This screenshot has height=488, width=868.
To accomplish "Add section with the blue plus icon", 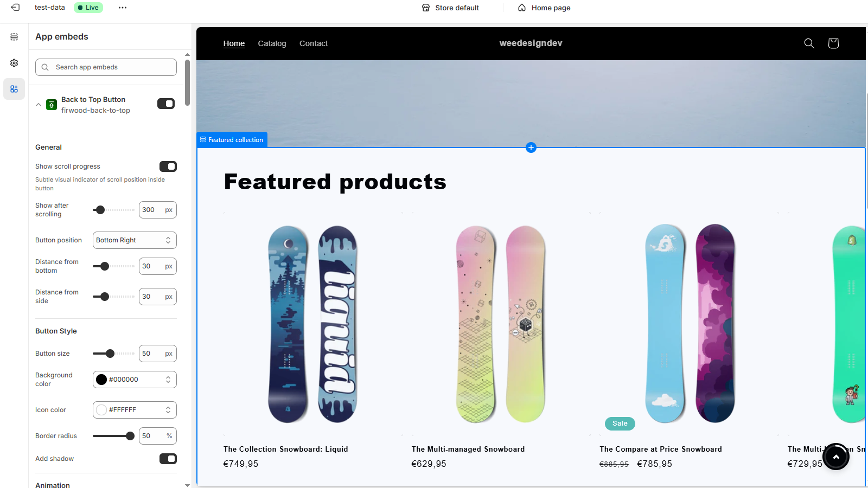I will click(531, 147).
